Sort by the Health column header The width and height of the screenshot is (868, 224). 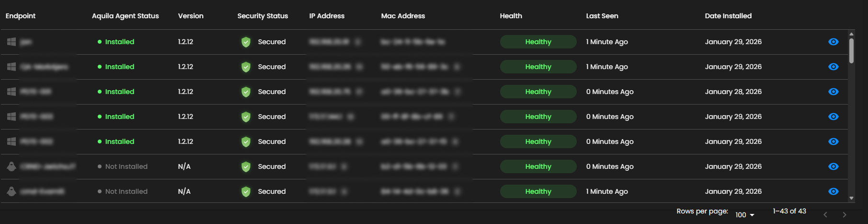point(511,16)
